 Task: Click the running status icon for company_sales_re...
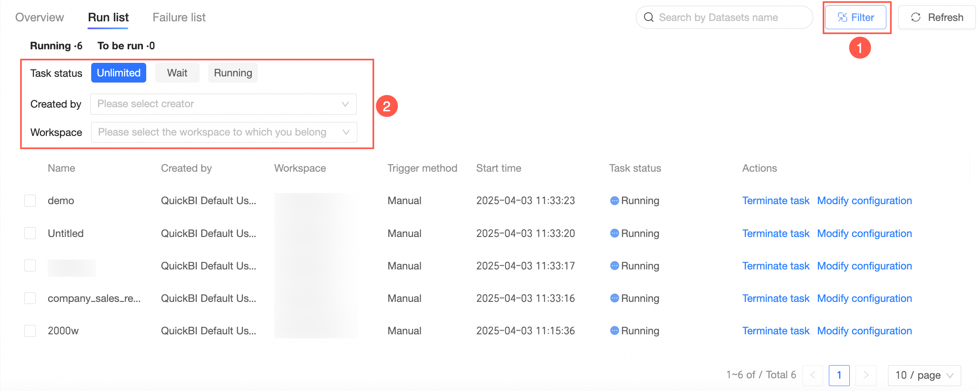614,298
